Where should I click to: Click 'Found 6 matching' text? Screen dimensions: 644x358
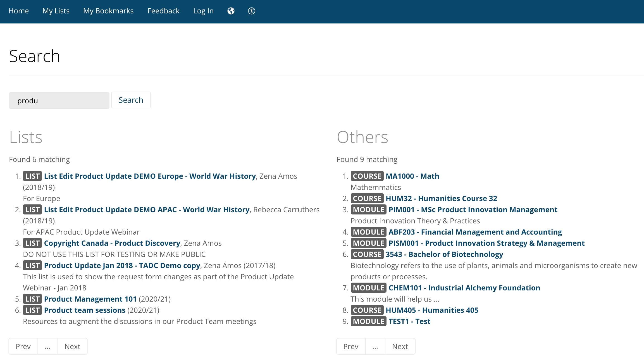pyautogui.click(x=39, y=159)
